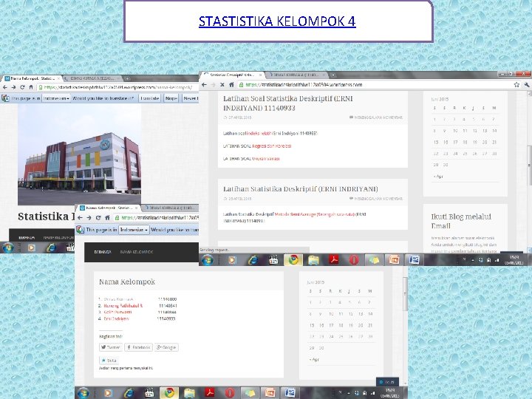Click address bar in left browser window
The width and height of the screenshot is (532, 399).
coord(117,87)
